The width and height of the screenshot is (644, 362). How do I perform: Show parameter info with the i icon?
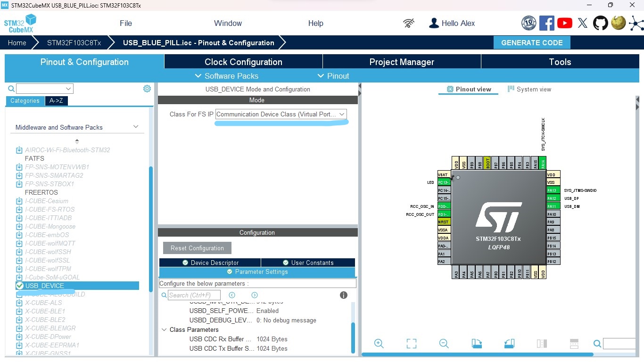pyautogui.click(x=344, y=295)
